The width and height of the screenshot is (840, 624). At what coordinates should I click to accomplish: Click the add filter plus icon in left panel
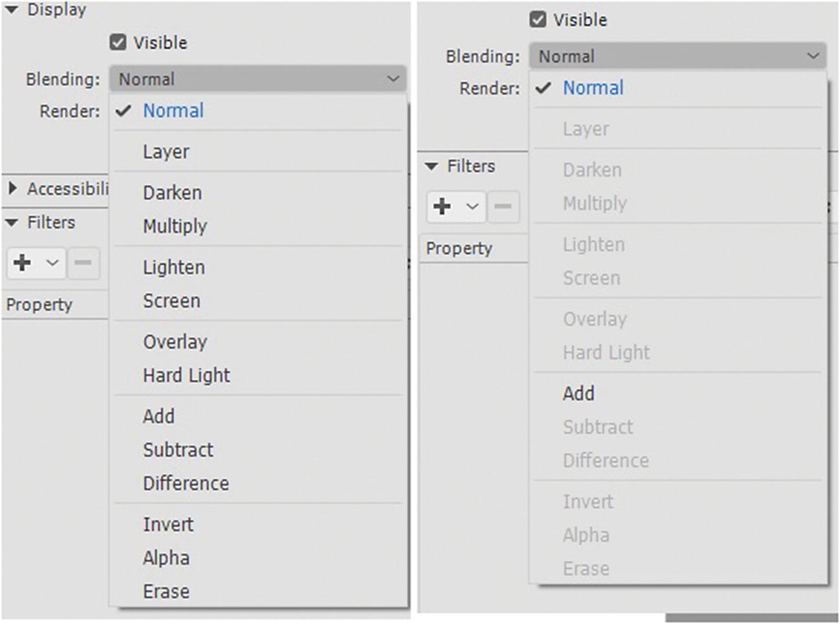(x=23, y=263)
